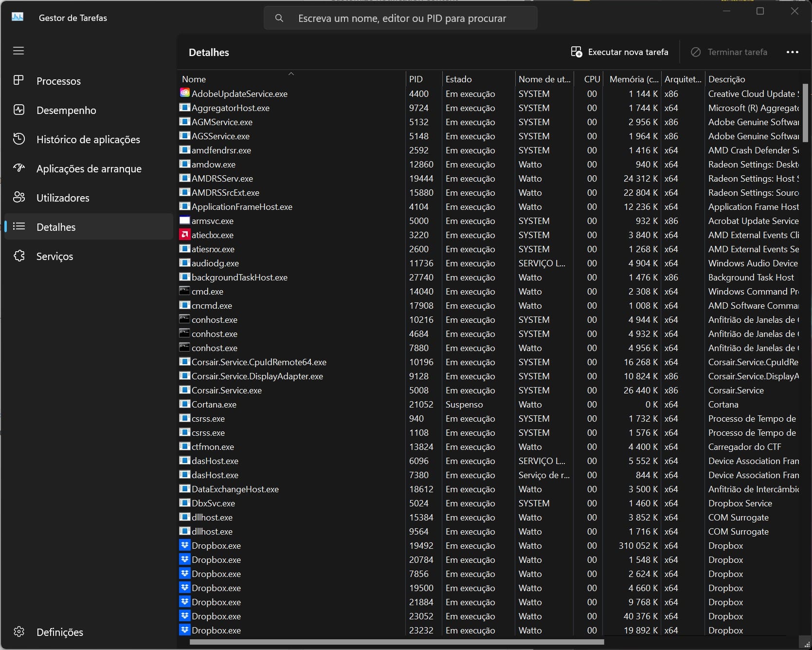Select the Aplicações de arranque icon
Viewport: 812px width, 650px height.
coord(18,168)
